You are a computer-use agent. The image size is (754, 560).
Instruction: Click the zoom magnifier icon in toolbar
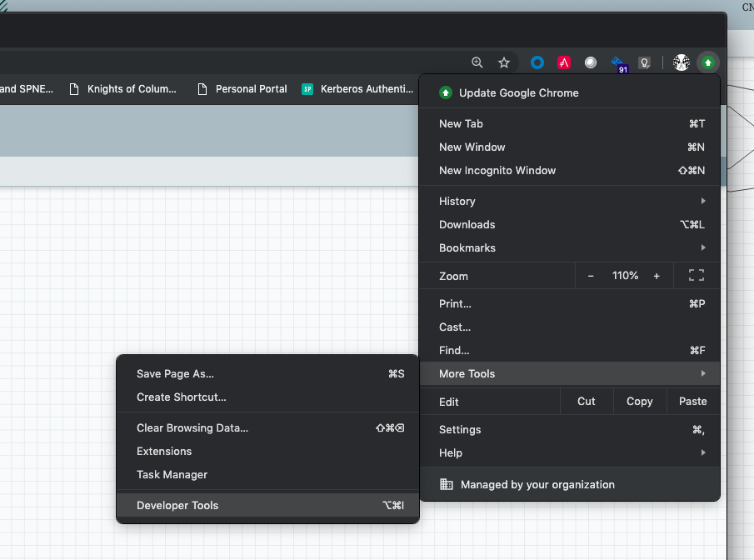coord(477,62)
